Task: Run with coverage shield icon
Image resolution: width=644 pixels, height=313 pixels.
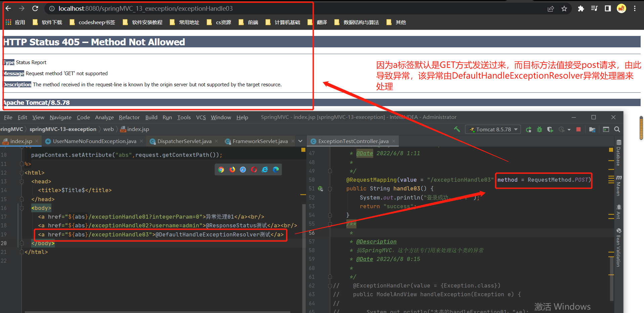Action: click(550, 129)
